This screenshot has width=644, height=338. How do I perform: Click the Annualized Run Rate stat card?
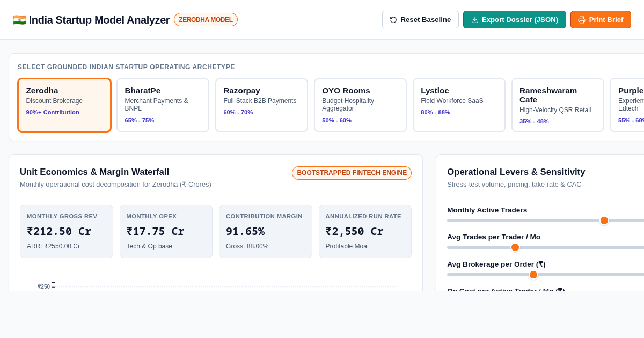coord(365,232)
